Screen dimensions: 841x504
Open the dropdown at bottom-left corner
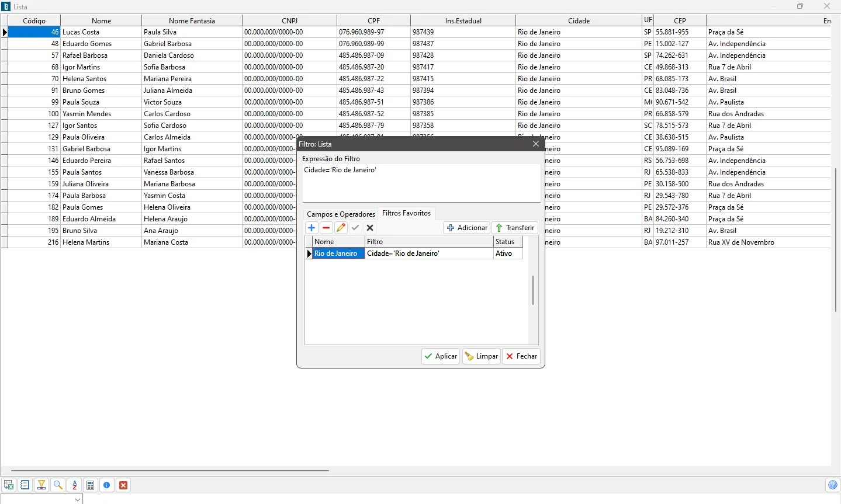[x=78, y=499]
